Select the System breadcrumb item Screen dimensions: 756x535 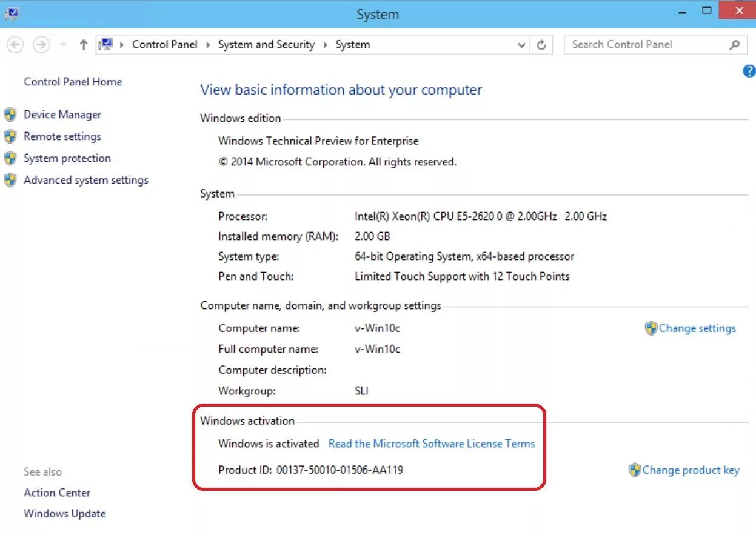tap(353, 44)
